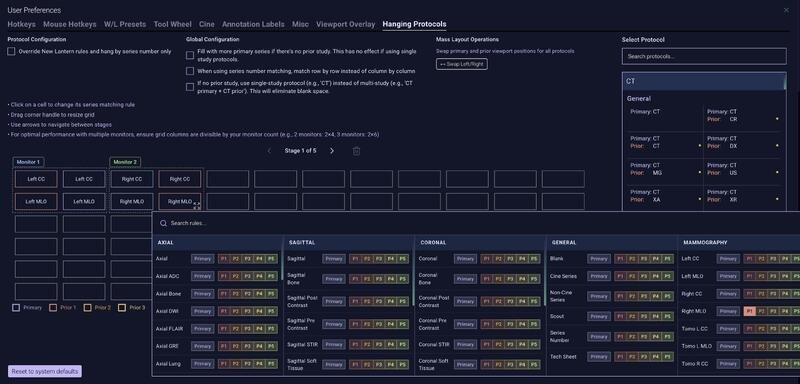
Task: Choose P1 for the Sagittal Bone rule
Action: (355, 279)
